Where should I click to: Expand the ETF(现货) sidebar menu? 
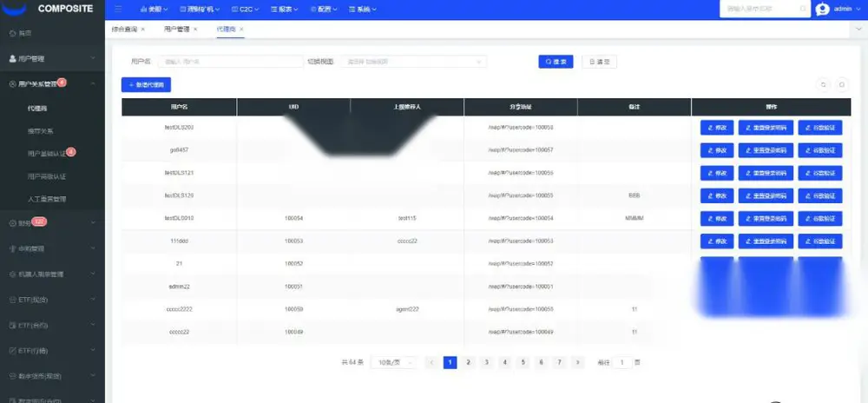(52, 300)
